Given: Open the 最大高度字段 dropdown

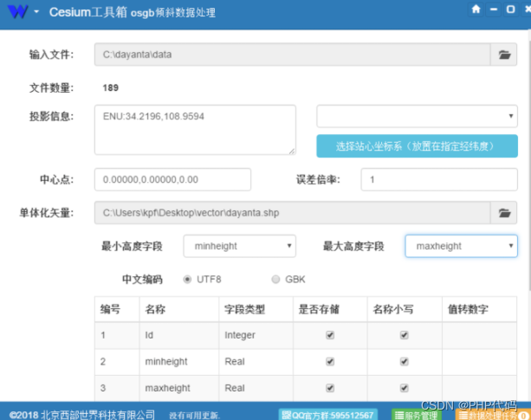Looking at the screenshot, I should 461,246.
